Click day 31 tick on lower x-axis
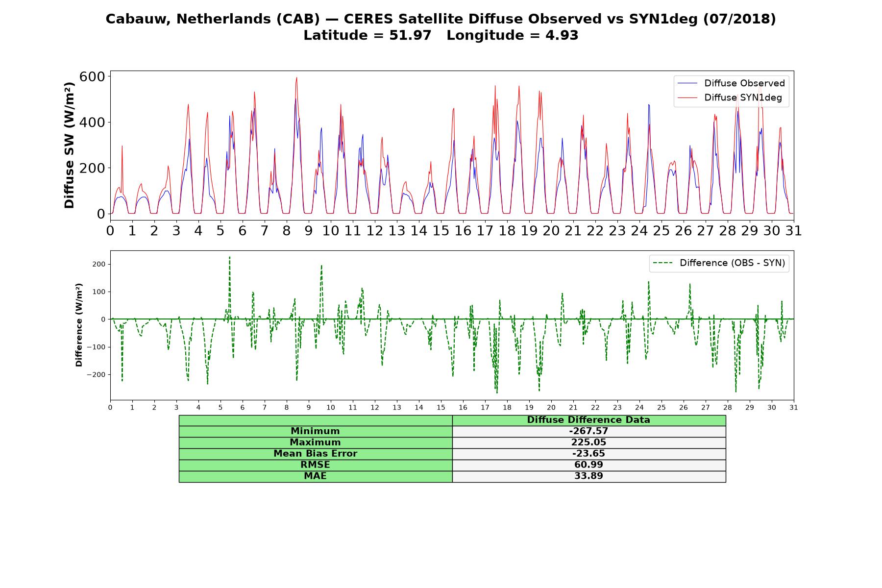The image size is (882, 588). [793, 408]
